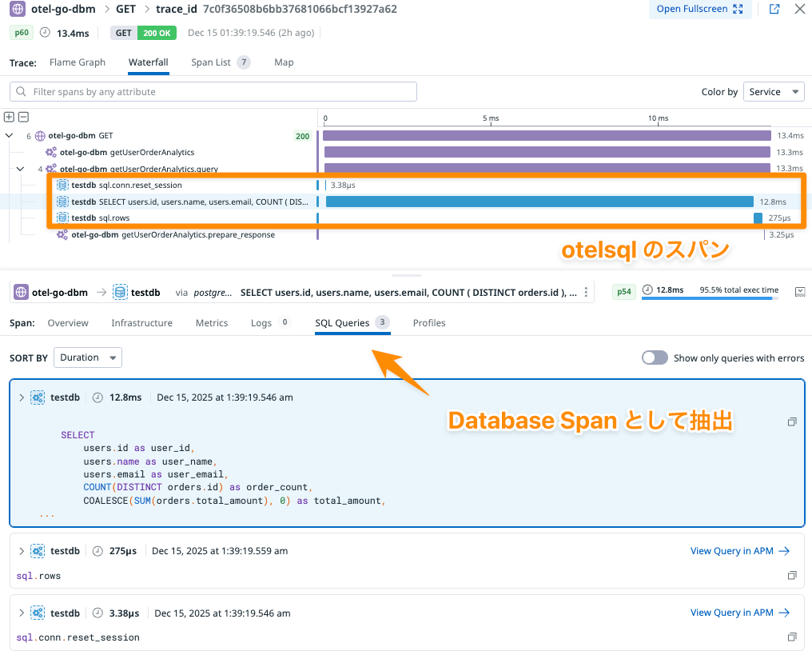Expand all spans with plus icon

pyautogui.click(x=9, y=117)
